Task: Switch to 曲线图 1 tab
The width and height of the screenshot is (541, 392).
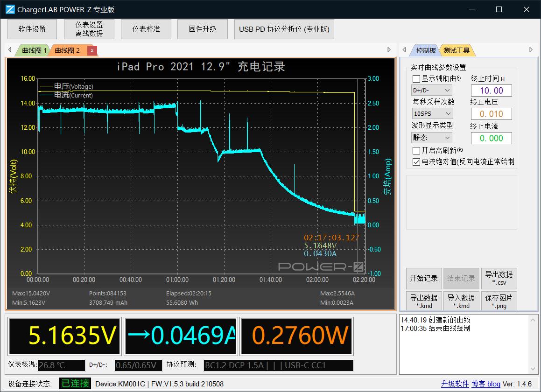Action: click(x=34, y=50)
